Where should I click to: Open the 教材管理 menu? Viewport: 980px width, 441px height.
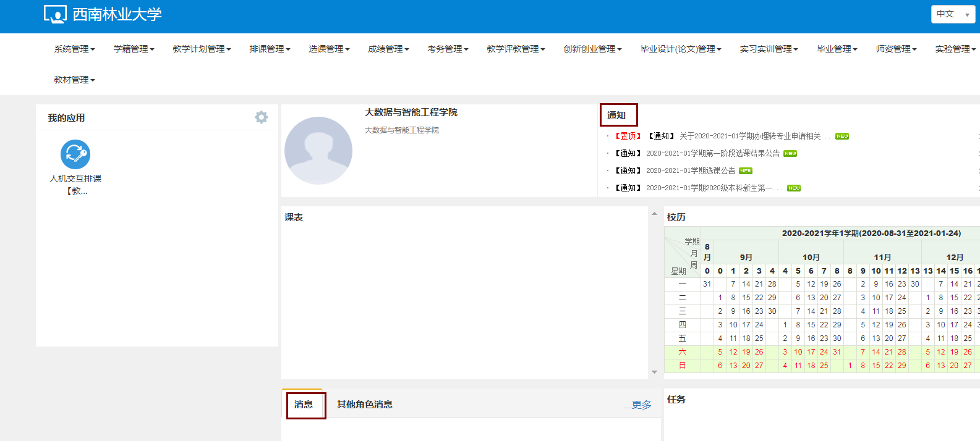(74, 80)
